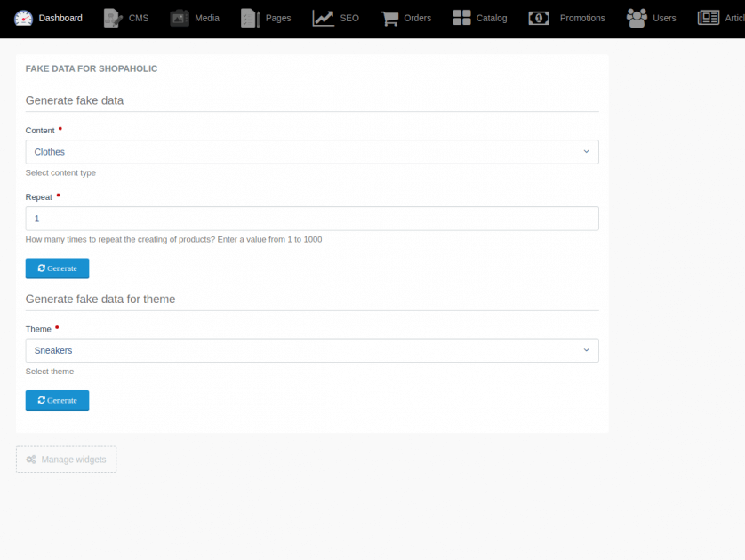
Task: Click the Promotions money icon
Action: click(x=539, y=18)
